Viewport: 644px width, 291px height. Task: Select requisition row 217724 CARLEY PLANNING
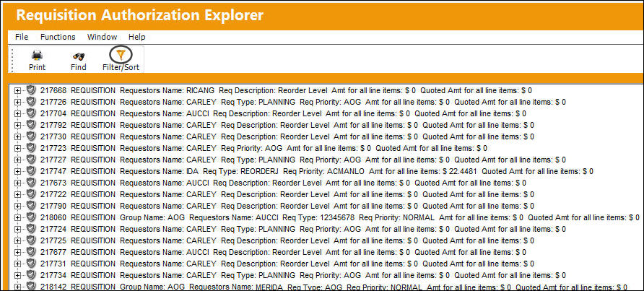303,229
